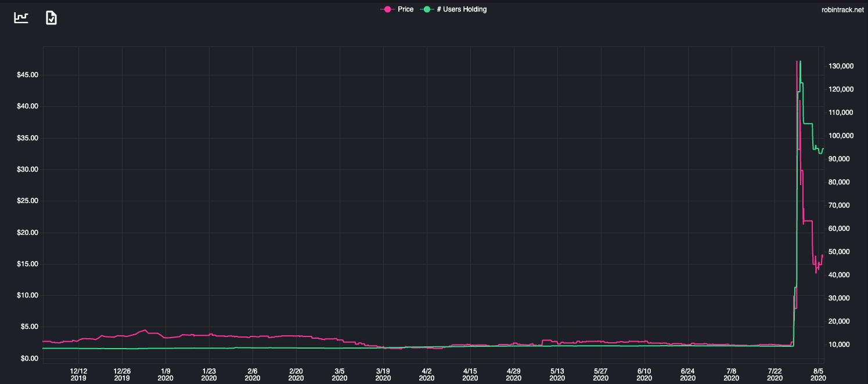The height and width of the screenshot is (384, 868).
Task: Click the document checkmark icon
Action: (51, 18)
